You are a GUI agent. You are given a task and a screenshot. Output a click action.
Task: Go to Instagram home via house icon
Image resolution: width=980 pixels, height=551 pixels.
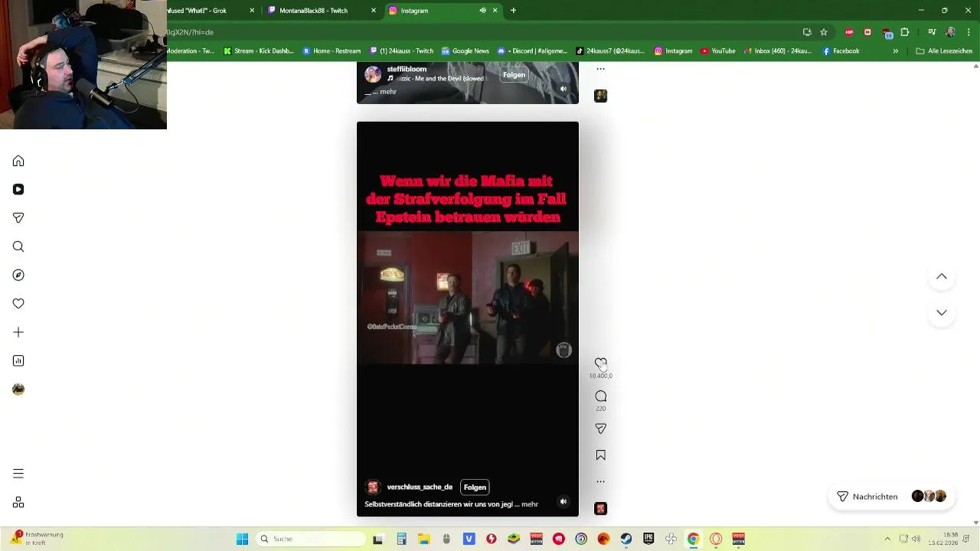click(x=18, y=161)
